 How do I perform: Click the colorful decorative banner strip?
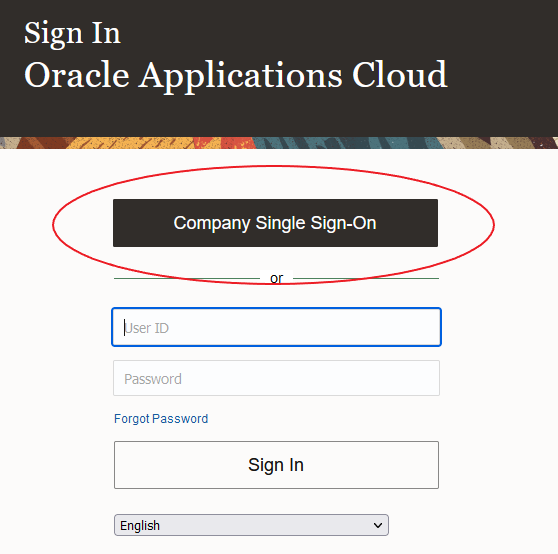click(x=279, y=143)
